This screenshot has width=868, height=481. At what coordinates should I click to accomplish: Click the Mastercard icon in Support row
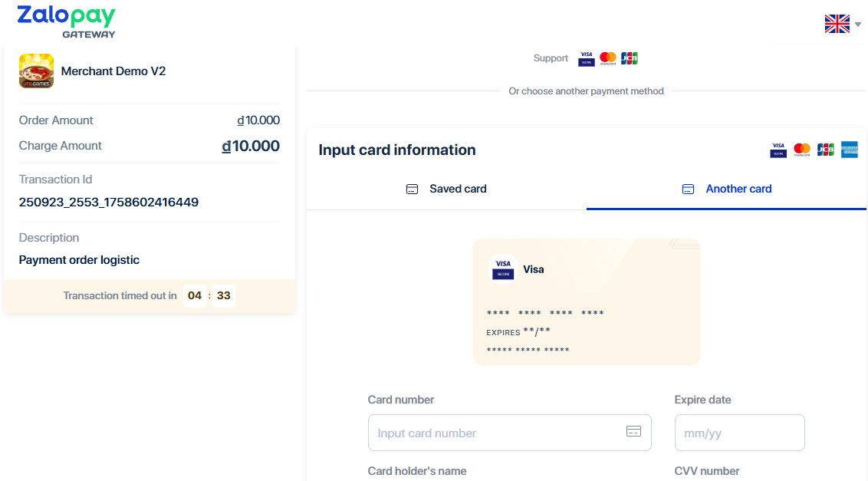(x=608, y=58)
